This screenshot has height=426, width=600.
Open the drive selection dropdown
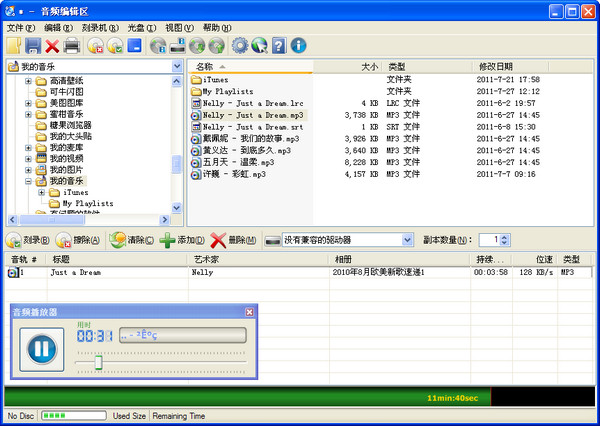tap(407, 240)
